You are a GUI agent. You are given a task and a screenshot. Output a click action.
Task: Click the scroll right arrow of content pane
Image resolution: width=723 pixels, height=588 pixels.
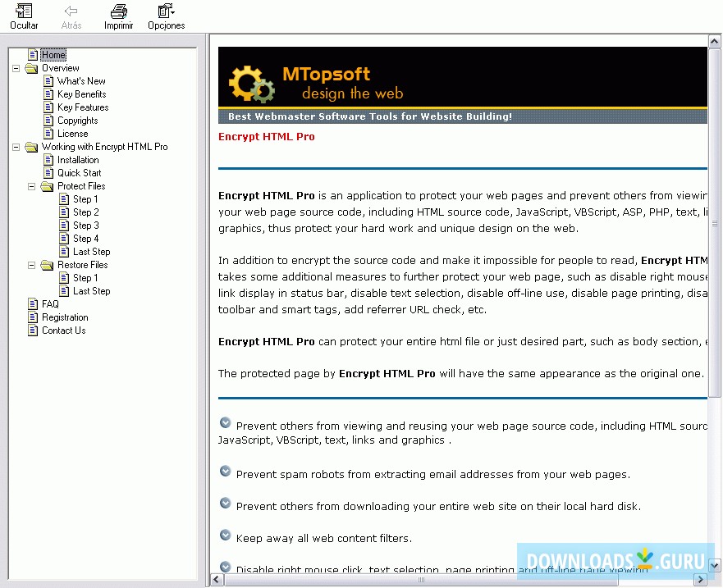click(700, 579)
